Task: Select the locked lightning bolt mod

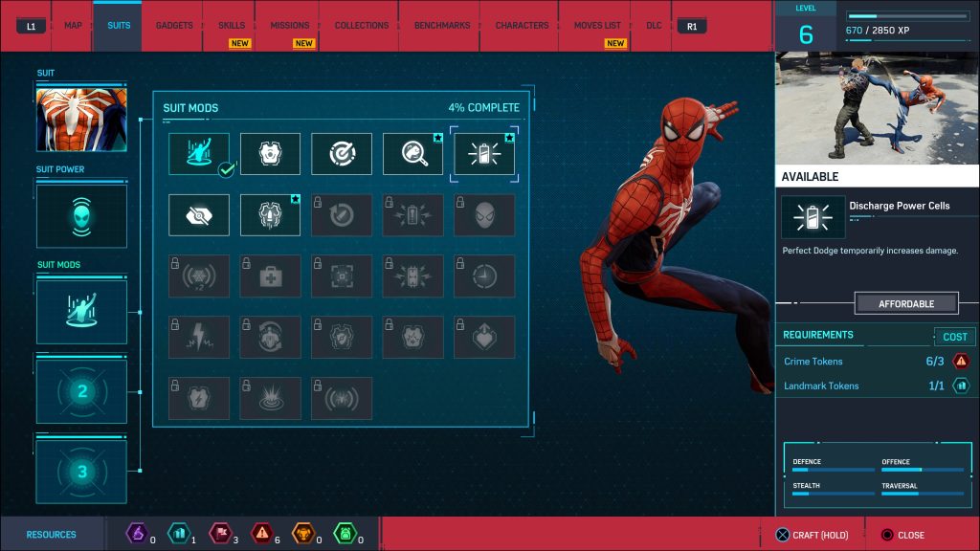Action: pos(199,338)
